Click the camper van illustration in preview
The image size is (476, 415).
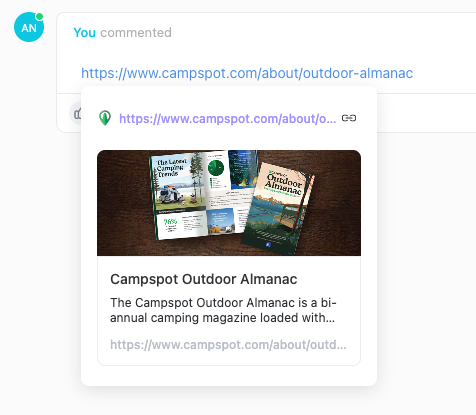(x=170, y=194)
